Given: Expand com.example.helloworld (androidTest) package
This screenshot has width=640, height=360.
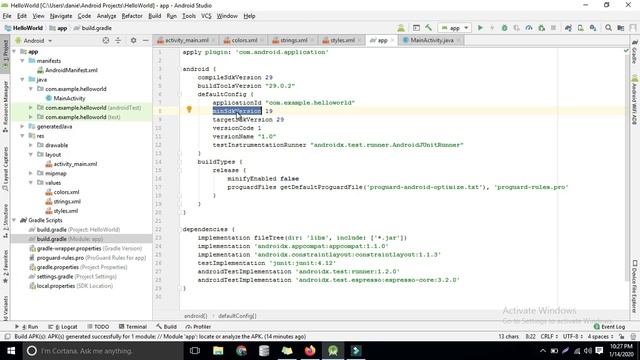Looking at the screenshot, I should point(31,107).
